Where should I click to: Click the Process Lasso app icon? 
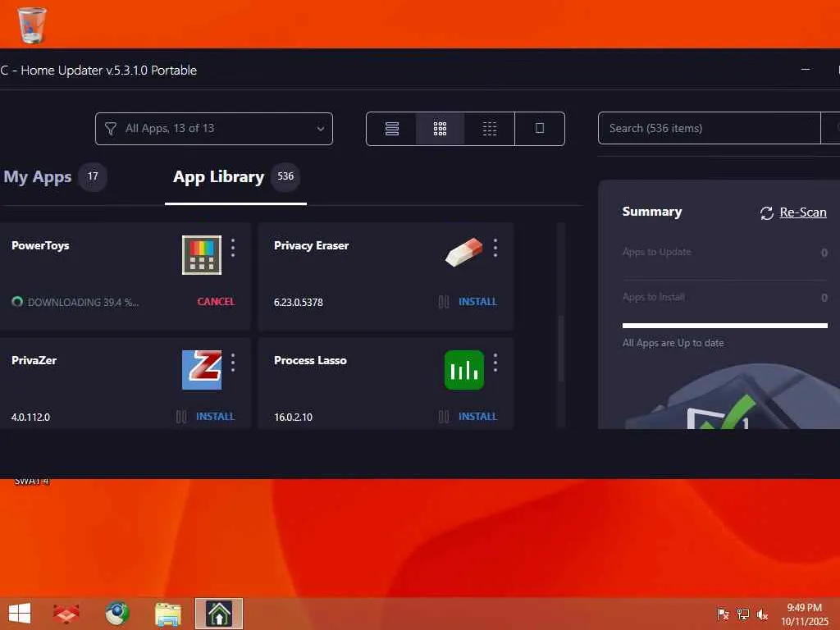[x=464, y=370]
